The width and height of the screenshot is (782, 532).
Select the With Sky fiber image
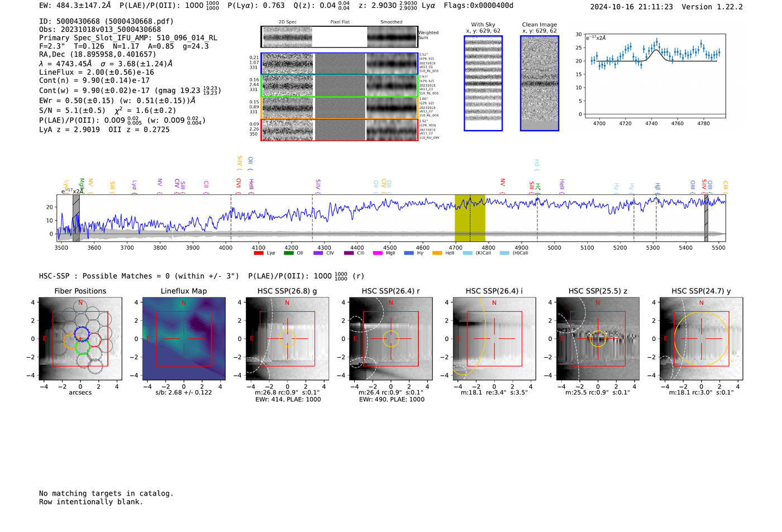point(483,83)
